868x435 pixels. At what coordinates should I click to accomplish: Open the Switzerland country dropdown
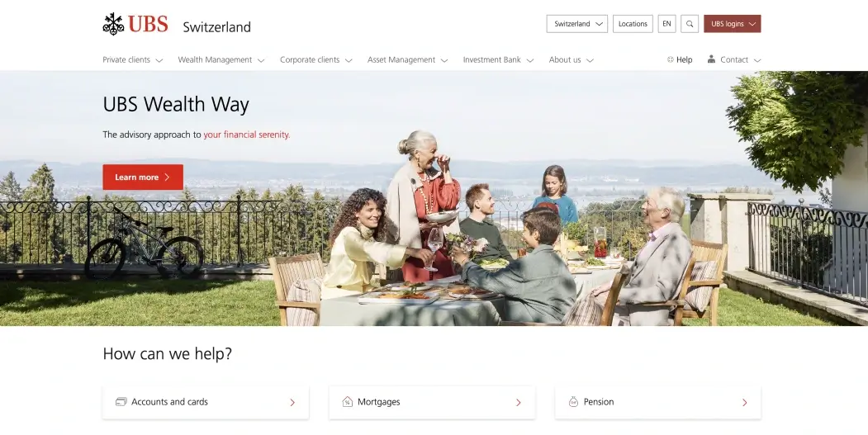(576, 24)
